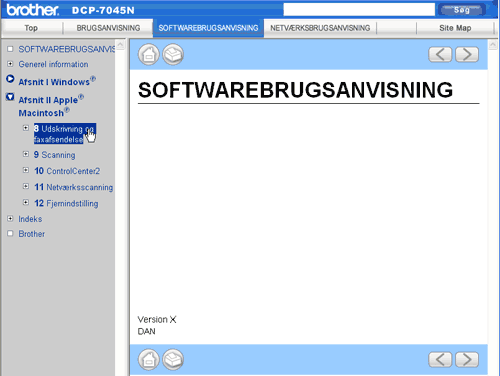Expand the 10 ControlCenter2 node
Viewport: 500px width, 376px height.
pos(26,170)
